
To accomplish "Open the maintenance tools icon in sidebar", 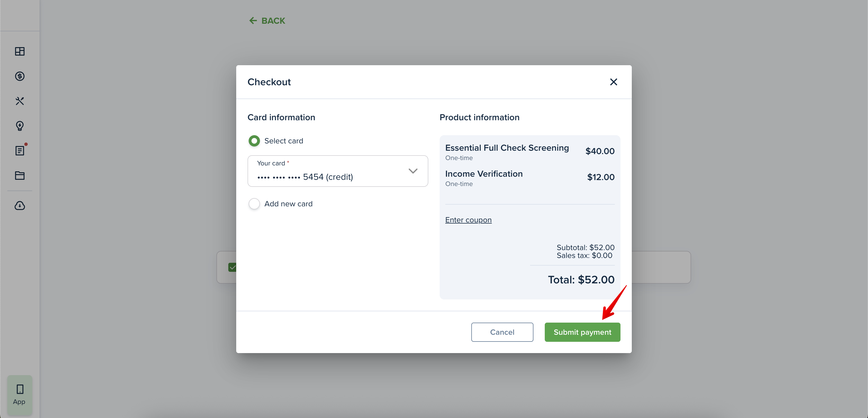I will click(x=20, y=101).
